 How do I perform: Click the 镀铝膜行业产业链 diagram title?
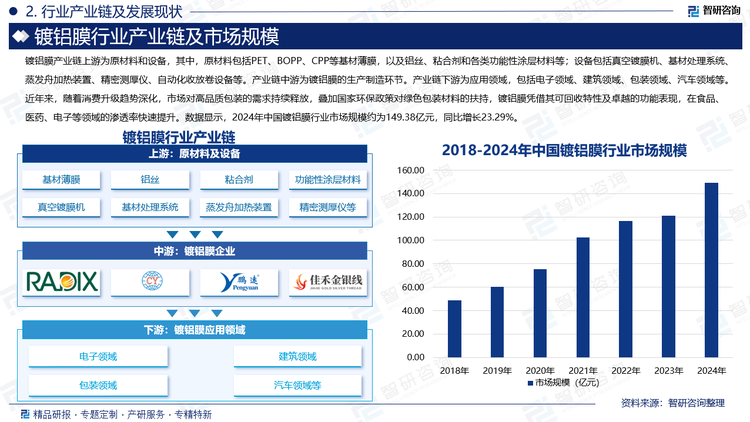pyautogui.click(x=179, y=138)
